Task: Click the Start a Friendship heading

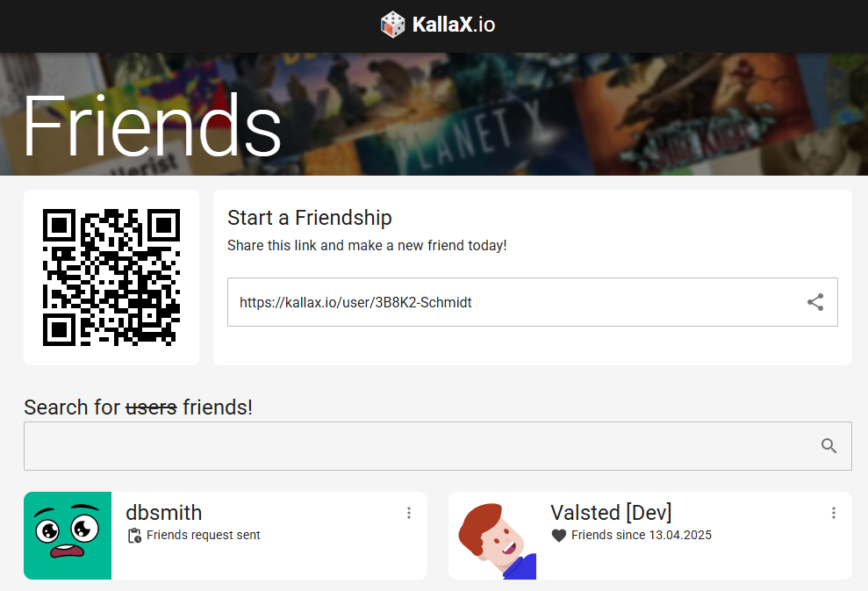Action: point(310,219)
